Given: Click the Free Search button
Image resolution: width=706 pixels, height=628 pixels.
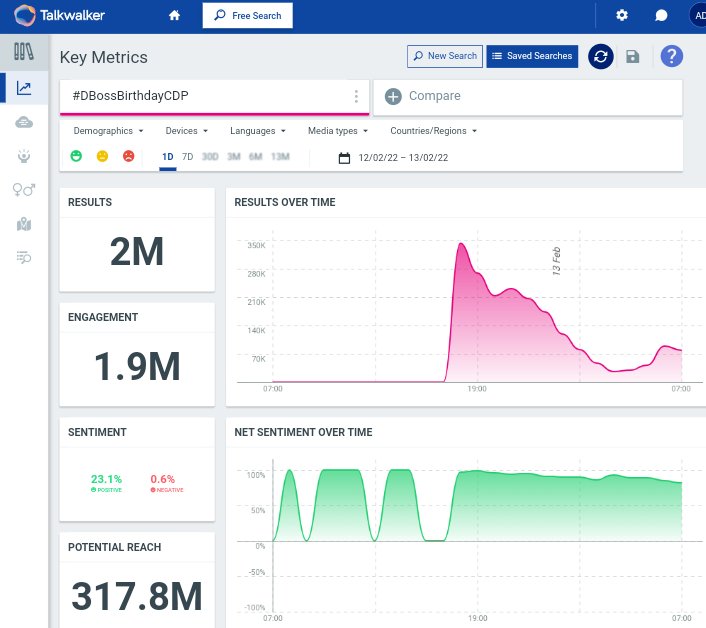Looking at the screenshot, I should [x=248, y=16].
